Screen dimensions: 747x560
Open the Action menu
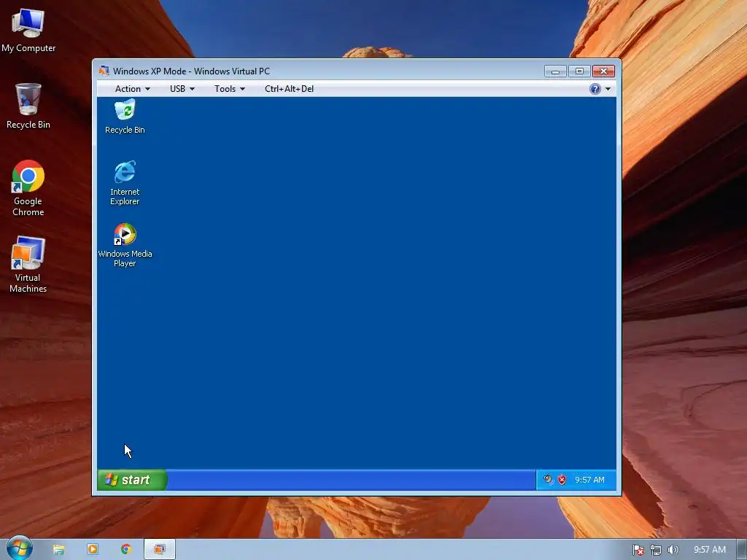[133, 88]
